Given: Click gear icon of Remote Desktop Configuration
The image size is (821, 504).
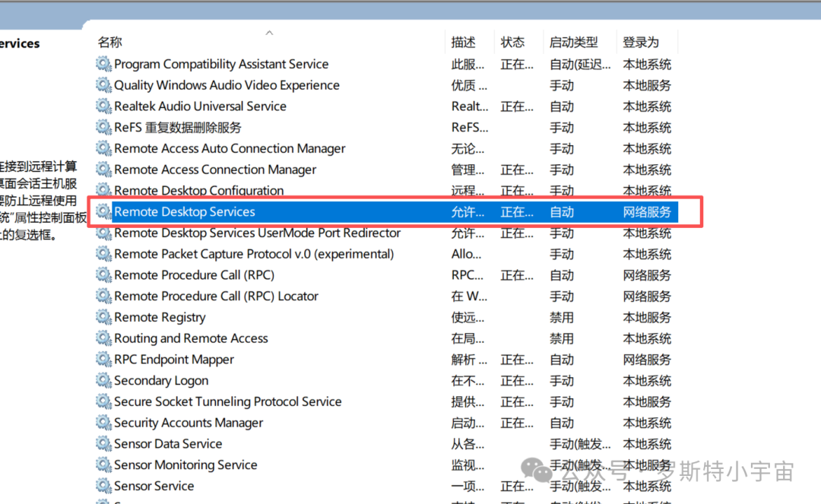Looking at the screenshot, I should pyautogui.click(x=103, y=189).
